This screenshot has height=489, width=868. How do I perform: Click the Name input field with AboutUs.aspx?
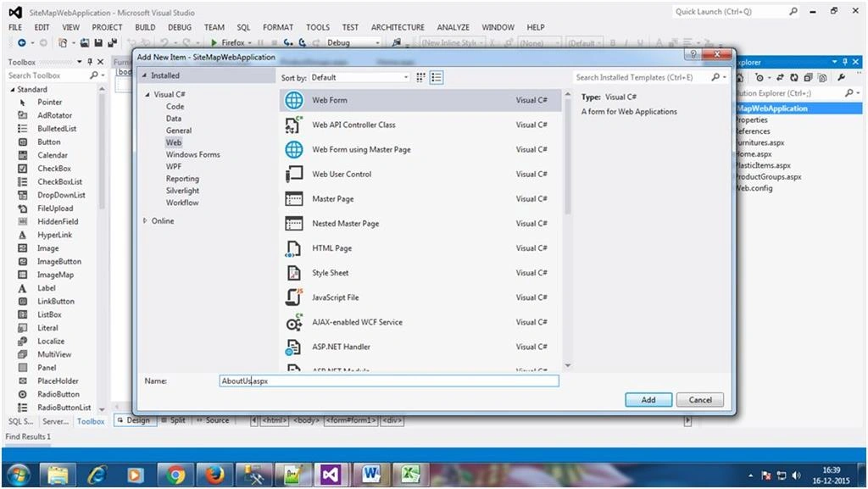(x=389, y=381)
